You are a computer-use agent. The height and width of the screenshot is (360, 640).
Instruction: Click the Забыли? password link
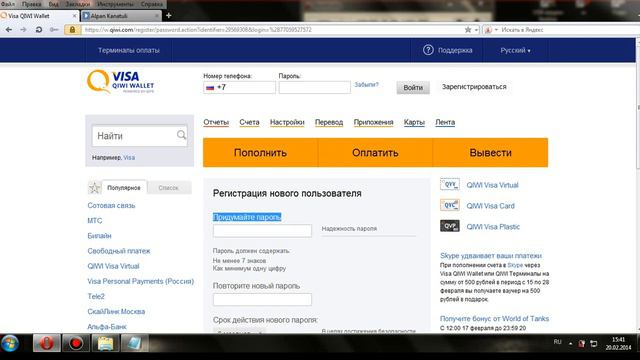366,84
